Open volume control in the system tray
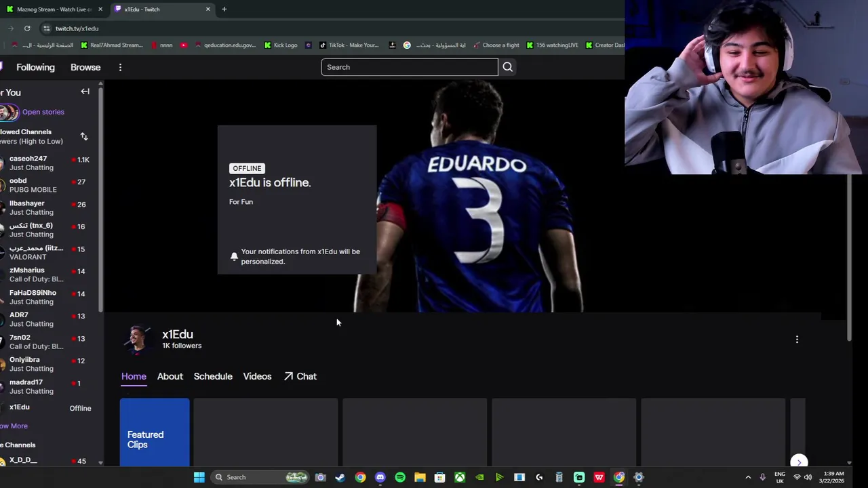Screen dimensions: 868x488 [808, 477]
